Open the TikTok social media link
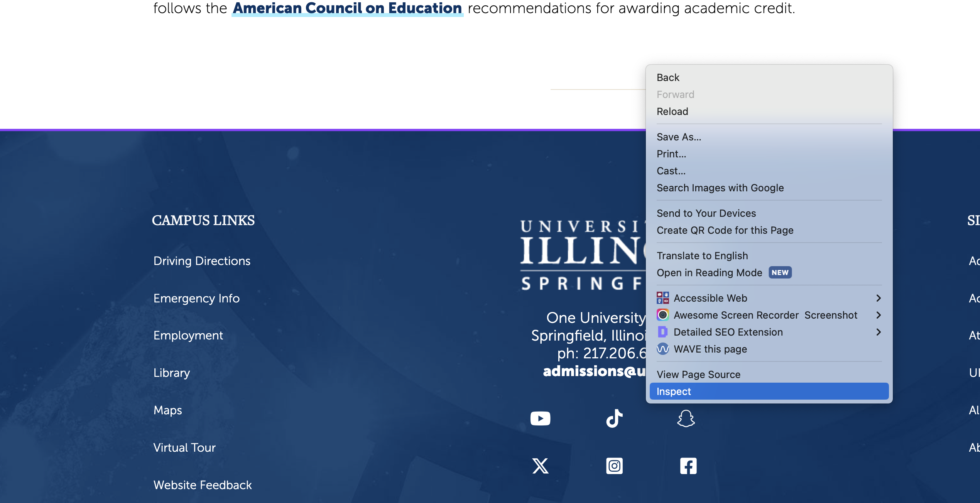 (x=614, y=418)
